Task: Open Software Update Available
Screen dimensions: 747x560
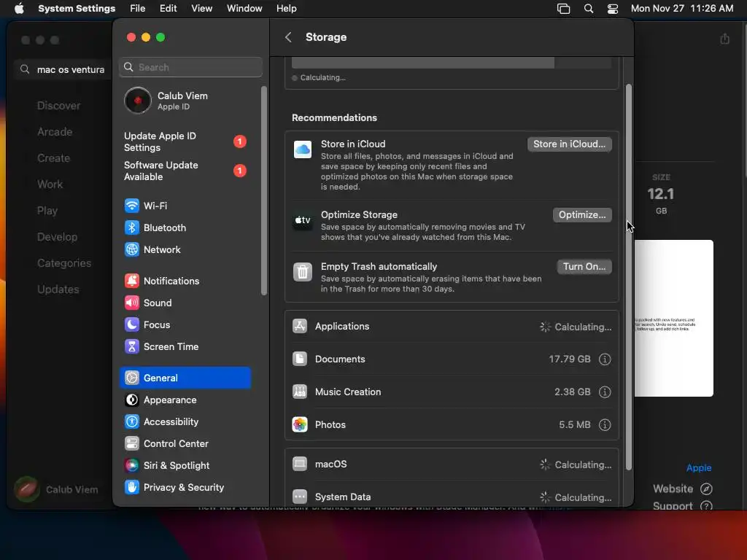Action: tap(185, 171)
